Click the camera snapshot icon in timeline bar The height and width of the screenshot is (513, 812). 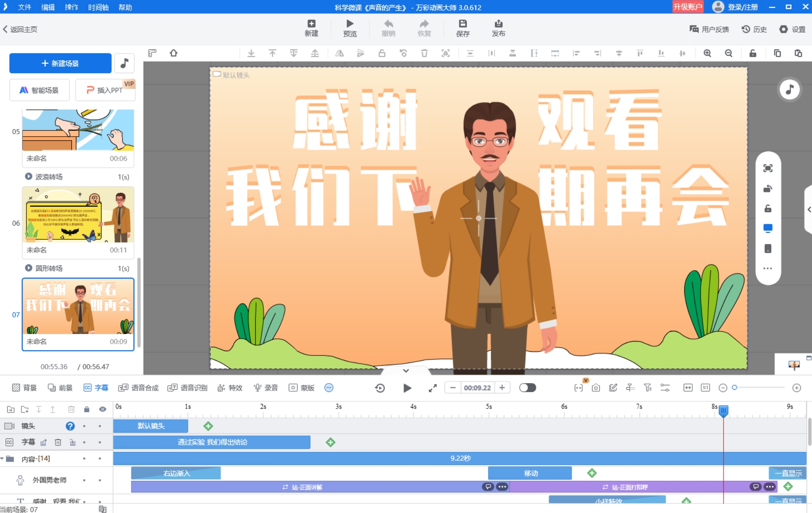(x=595, y=388)
